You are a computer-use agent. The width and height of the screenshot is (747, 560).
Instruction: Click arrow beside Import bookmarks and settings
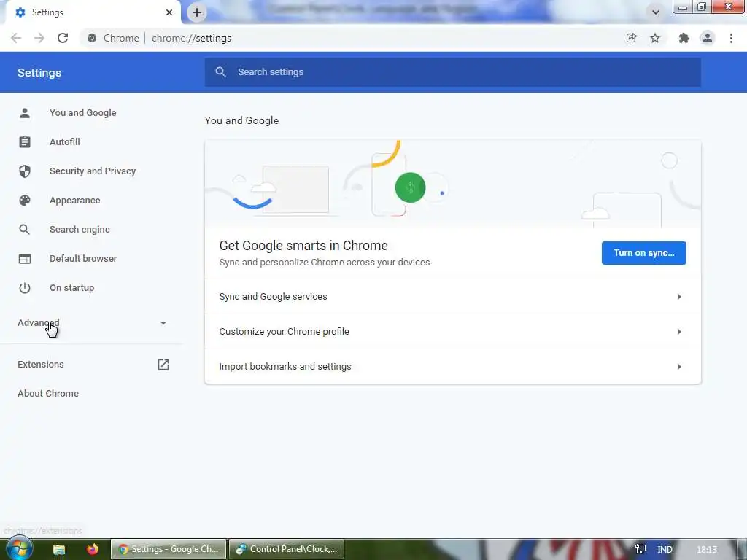click(x=679, y=367)
